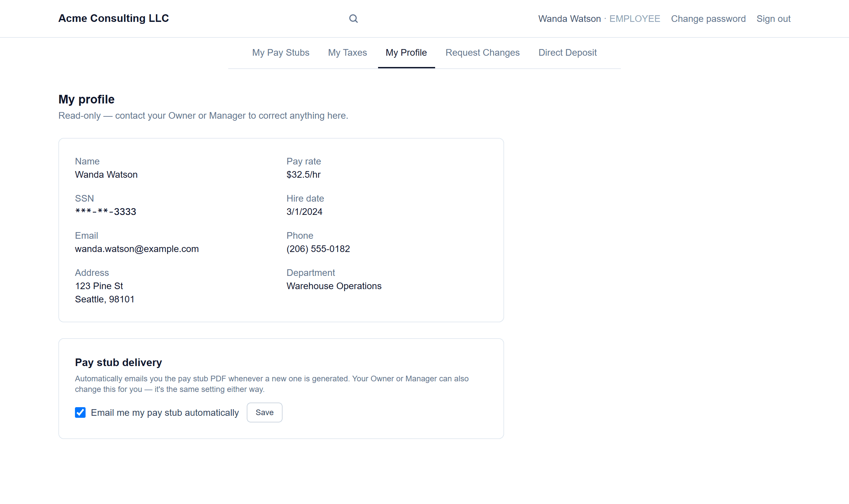
Task: Click the Warehouse Operations department value
Action: coord(334,286)
